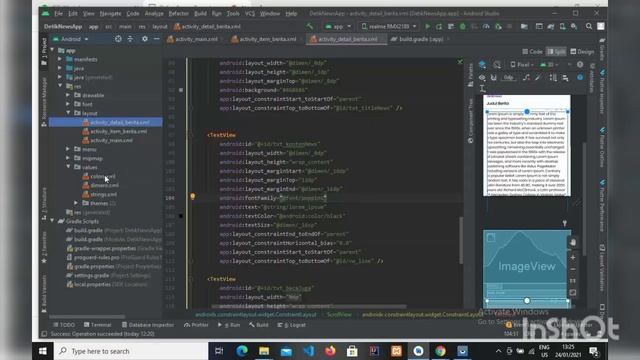Expand the drawable folder
This screenshot has height=360, width=640.
[68, 95]
